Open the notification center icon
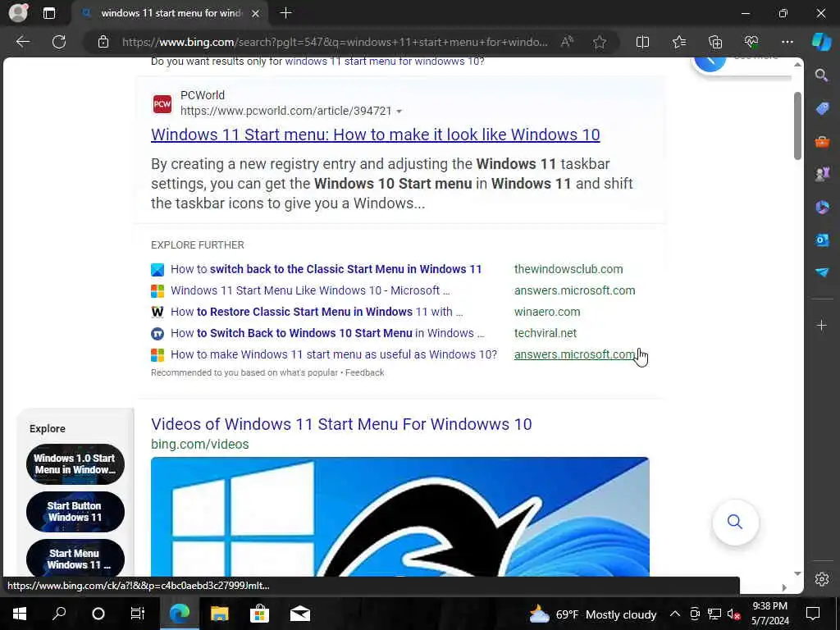The height and width of the screenshot is (630, 840). pos(813,614)
